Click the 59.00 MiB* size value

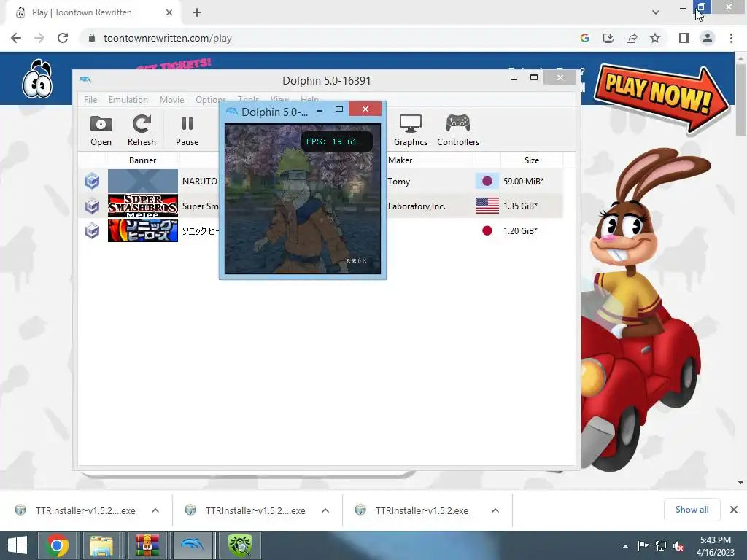point(524,181)
